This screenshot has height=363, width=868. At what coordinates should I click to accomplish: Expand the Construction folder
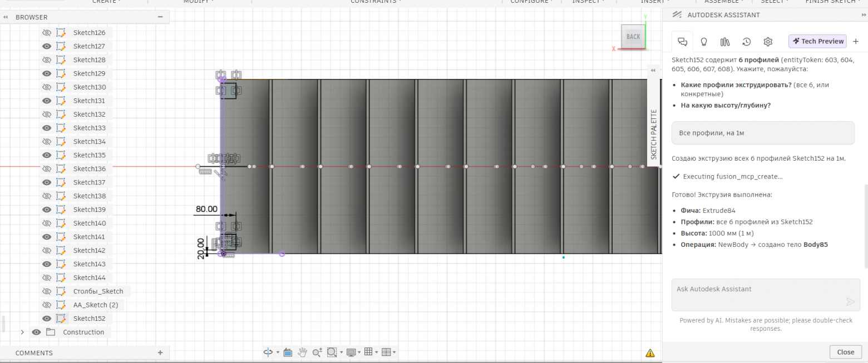pyautogui.click(x=22, y=332)
